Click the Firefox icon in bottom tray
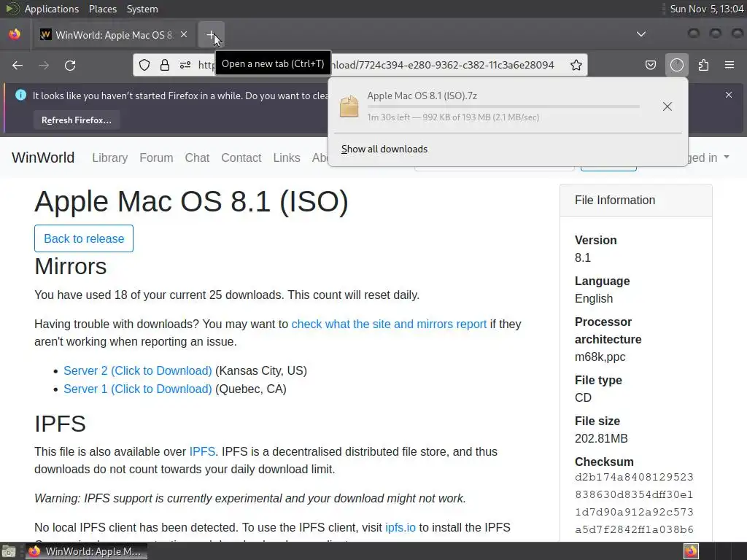Viewport: 747px width, 560px height. point(691,551)
